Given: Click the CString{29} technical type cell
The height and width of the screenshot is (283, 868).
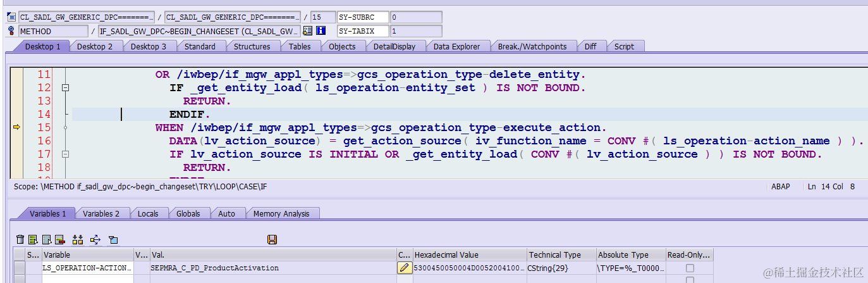Looking at the screenshot, I should 561,268.
